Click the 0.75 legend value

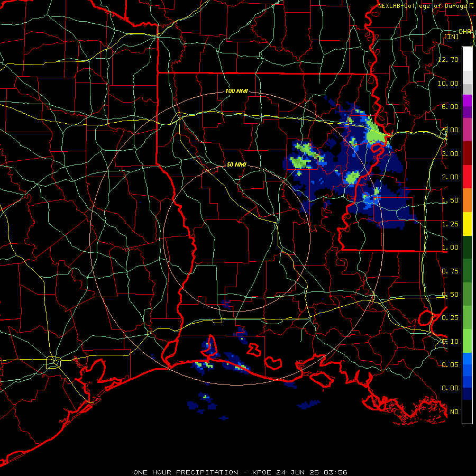(450, 271)
